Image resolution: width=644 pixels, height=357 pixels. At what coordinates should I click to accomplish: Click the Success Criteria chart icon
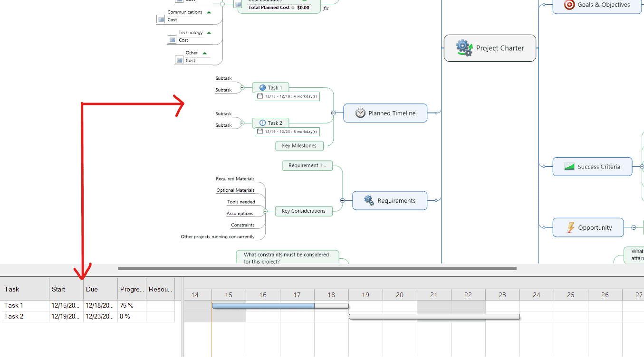(x=569, y=167)
